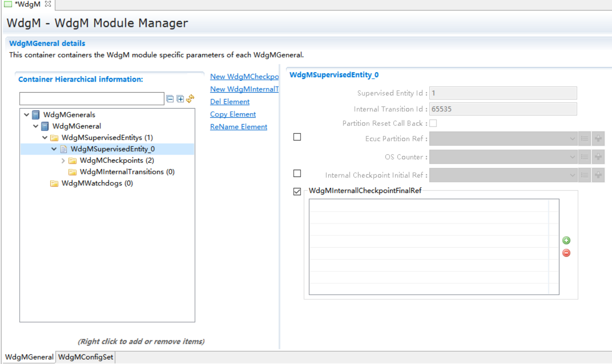Toggle the Partition Reset Call Back checkbox
Screen dimensions: 612x364
click(x=433, y=123)
